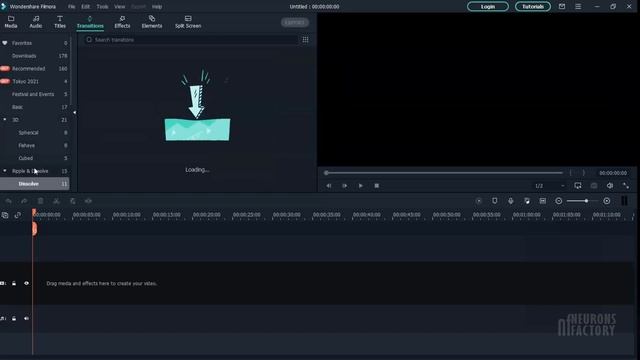
Task: Click the Split scissors icon
Action: (x=56, y=201)
